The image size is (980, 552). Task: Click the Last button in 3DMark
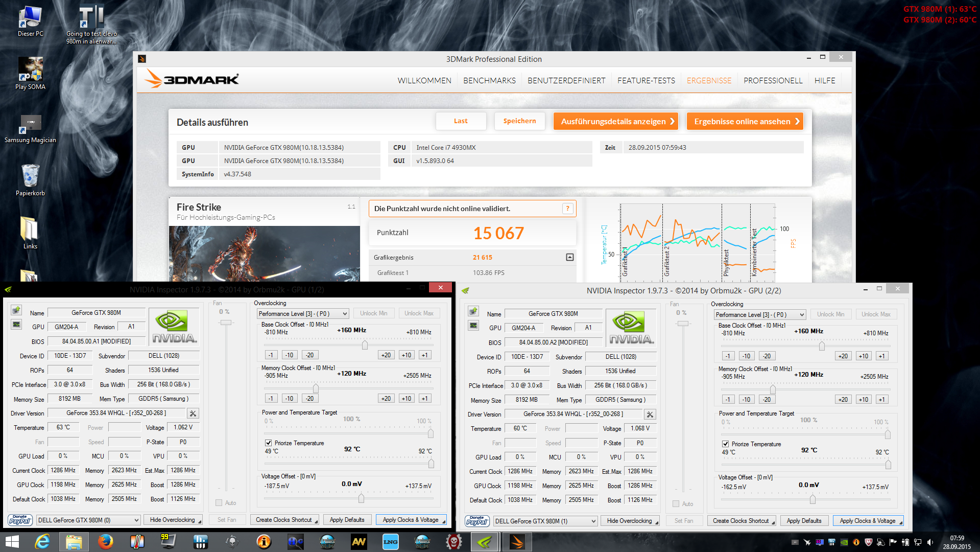point(461,121)
